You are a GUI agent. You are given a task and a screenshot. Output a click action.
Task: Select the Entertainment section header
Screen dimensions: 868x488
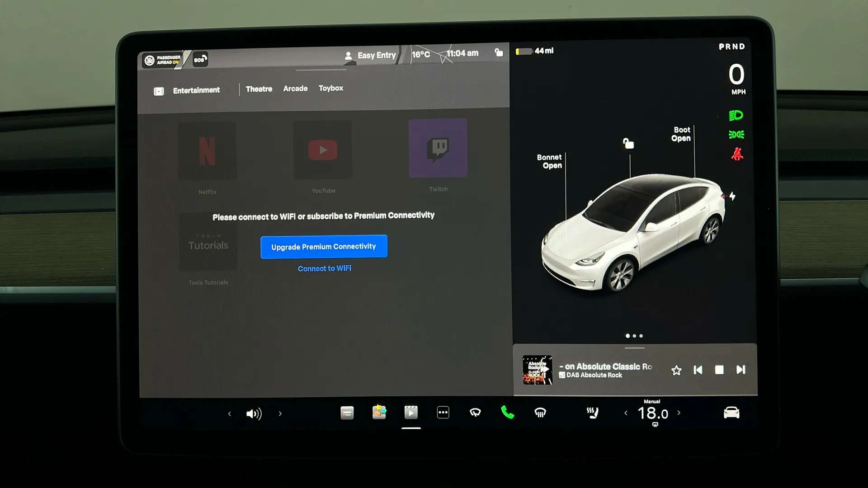coord(196,90)
